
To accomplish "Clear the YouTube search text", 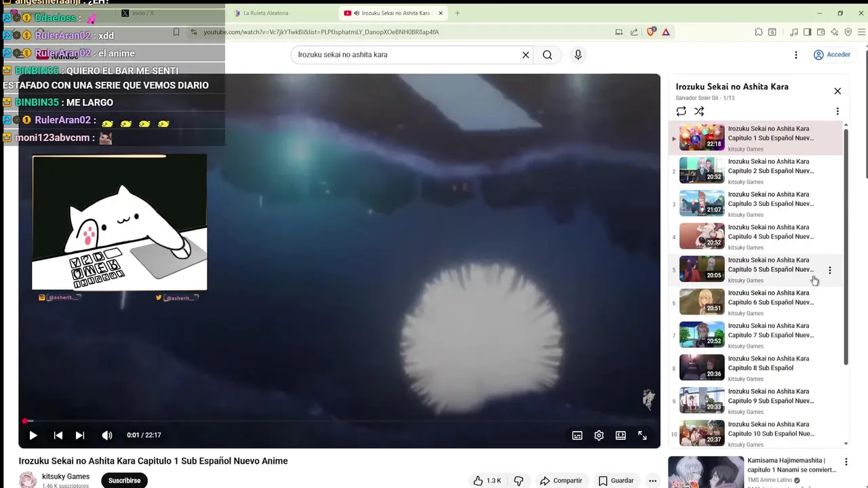I will tap(526, 55).
